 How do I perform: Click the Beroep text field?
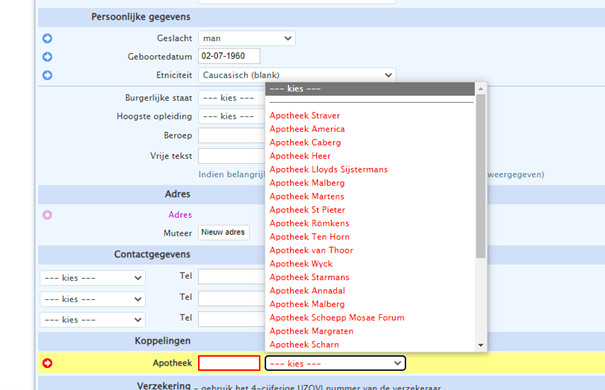232,135
